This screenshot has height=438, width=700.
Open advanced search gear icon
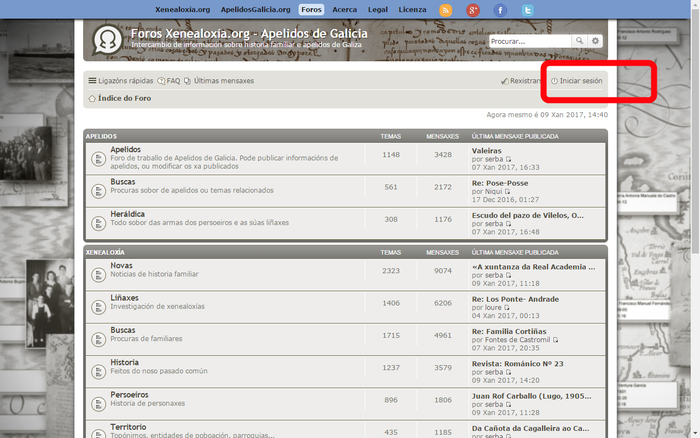coord(596,41)
